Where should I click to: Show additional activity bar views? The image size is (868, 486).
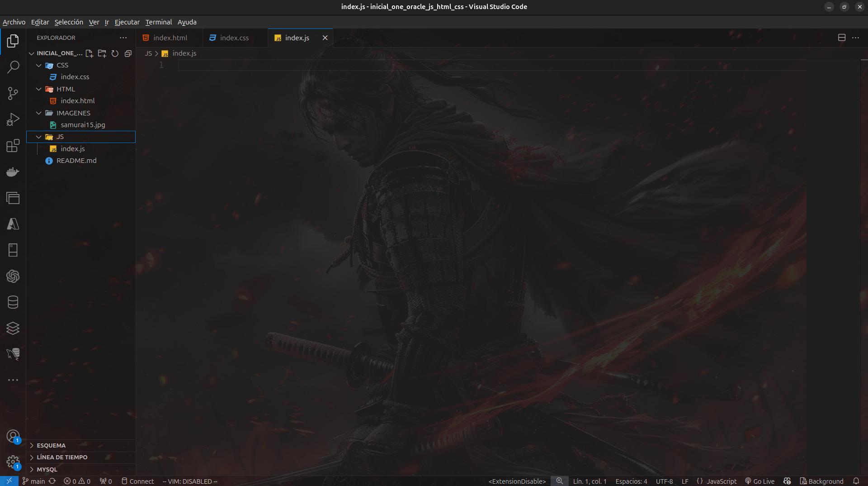coord(13,380)
